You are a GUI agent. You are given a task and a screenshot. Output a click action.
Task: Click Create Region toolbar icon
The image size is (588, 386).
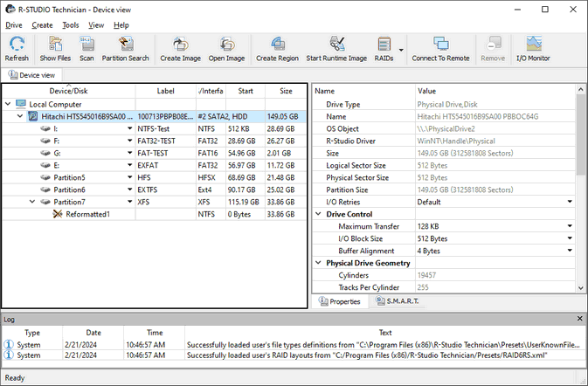pos(278,44)
